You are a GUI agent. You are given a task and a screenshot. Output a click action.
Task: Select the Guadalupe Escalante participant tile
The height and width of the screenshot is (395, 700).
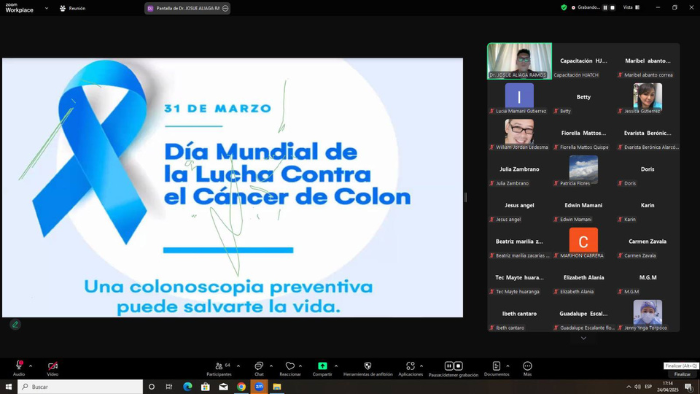tap(583, 315)
